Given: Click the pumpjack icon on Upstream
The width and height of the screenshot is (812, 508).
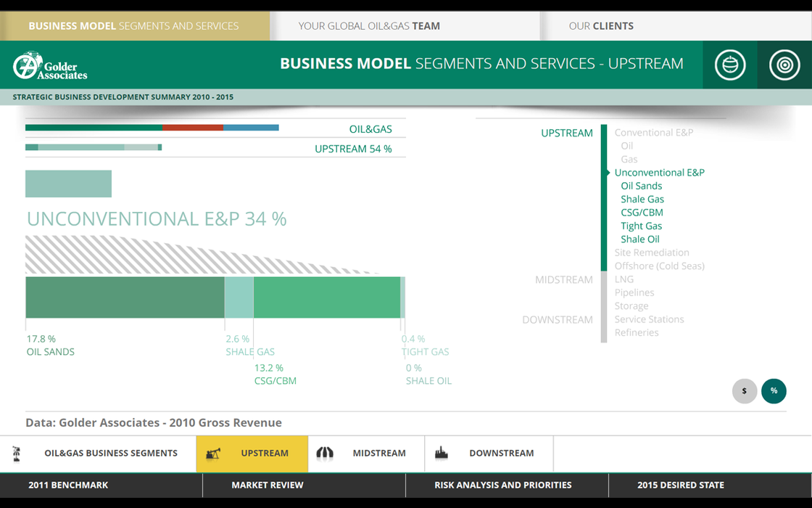Looking at the screenshot, I should point(213,454).
